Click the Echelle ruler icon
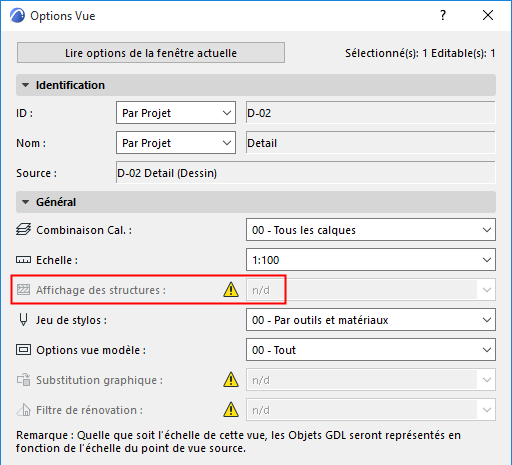 coord(23,260)
